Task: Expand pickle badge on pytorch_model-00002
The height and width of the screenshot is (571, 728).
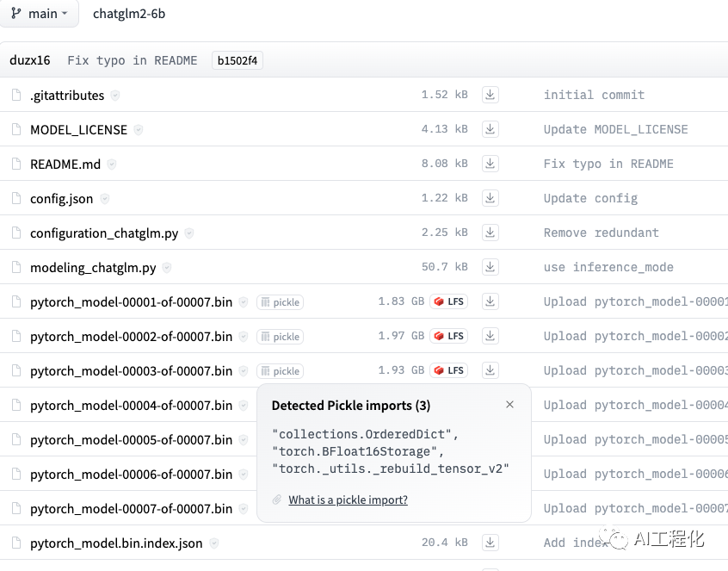Action: coord(281,337)
